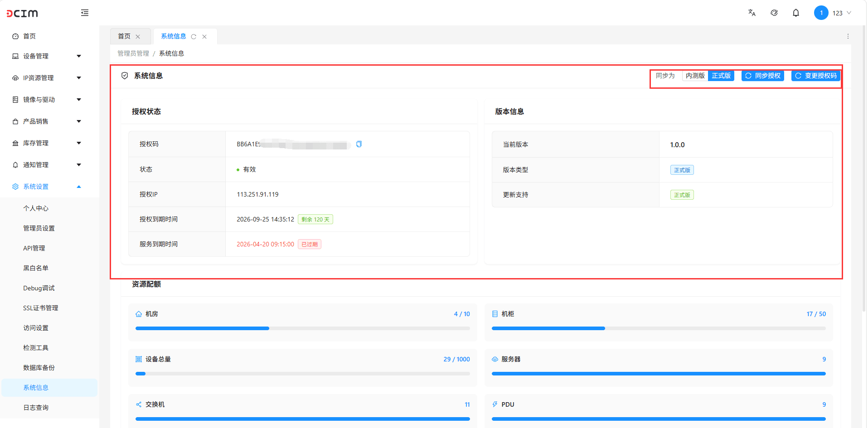
Task: Open 黑白名单 in sidebar
Action: pyautogui.click(x=36, y=268)
